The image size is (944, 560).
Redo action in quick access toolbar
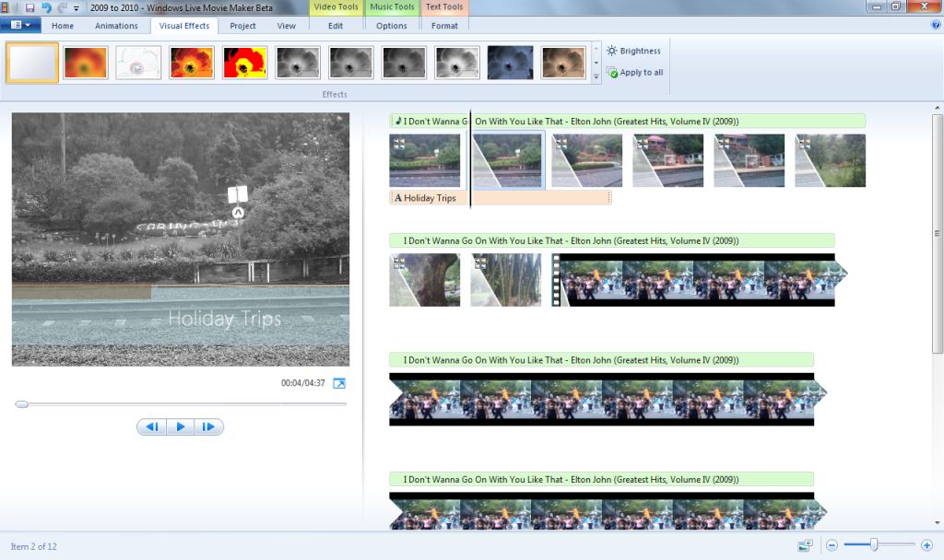[x=62, y=7]
